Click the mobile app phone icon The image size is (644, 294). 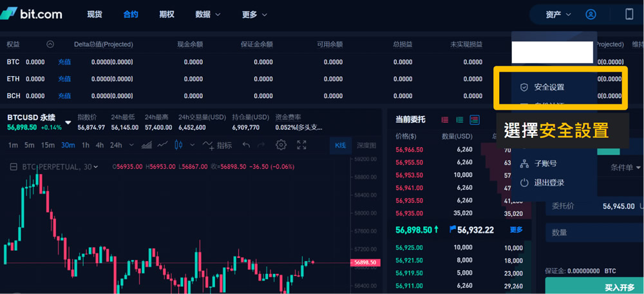click(x=629, y=14)
